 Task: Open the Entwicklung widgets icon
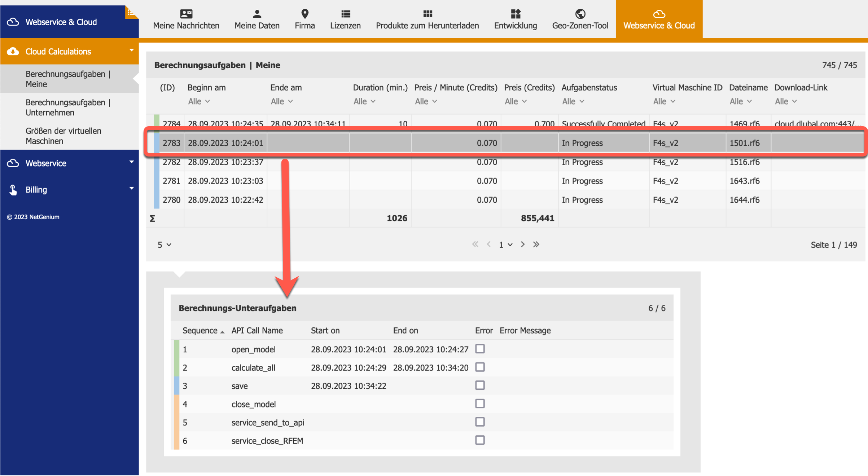click(516, 14)
